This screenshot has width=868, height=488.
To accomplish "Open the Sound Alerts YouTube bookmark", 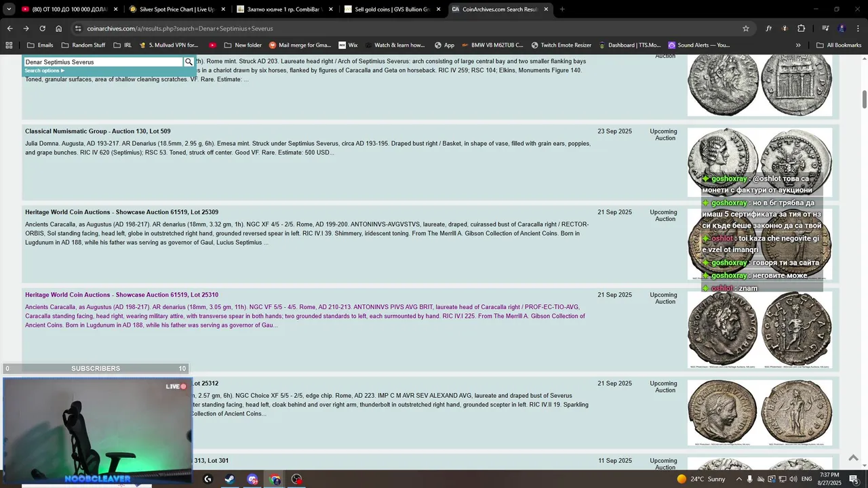I will coord(698,45).
